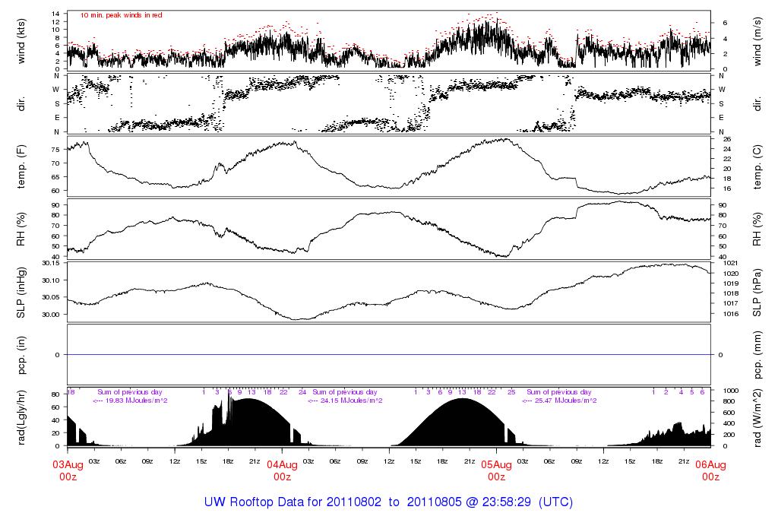This screenshot has width=778, height=532.
Task: Select the 06Aug 00z date marker
Action: [710, 470]
